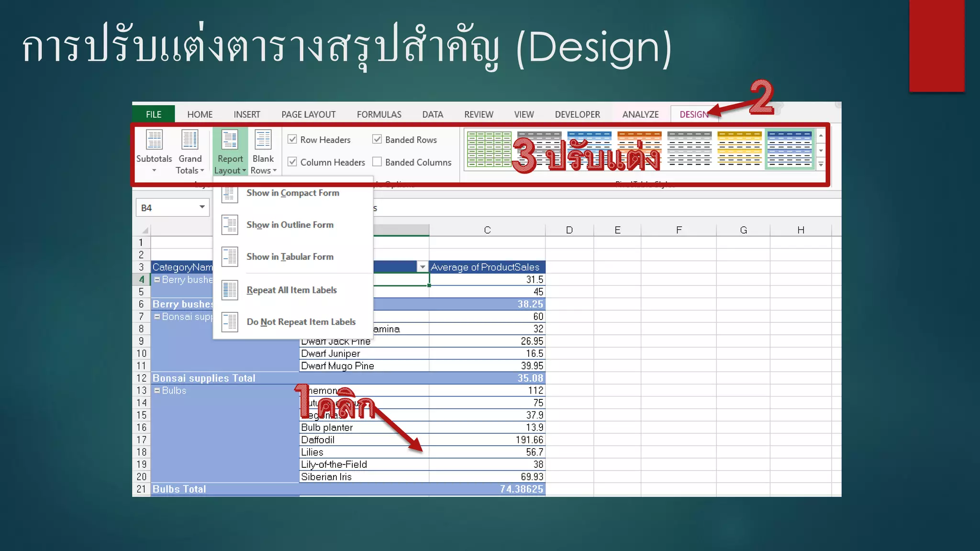Select row 12 header
The height and width of the screenshot is (551, 980).
click(x=141, y=378)
